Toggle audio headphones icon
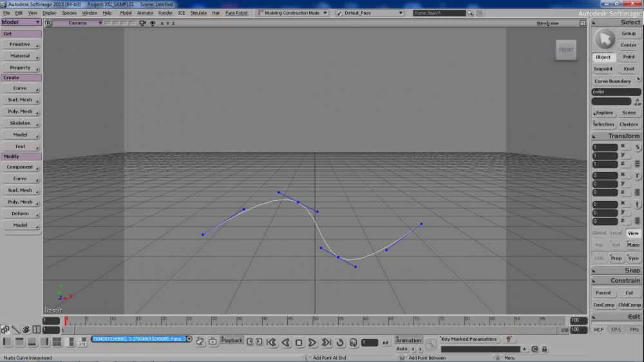 point(354,342)
